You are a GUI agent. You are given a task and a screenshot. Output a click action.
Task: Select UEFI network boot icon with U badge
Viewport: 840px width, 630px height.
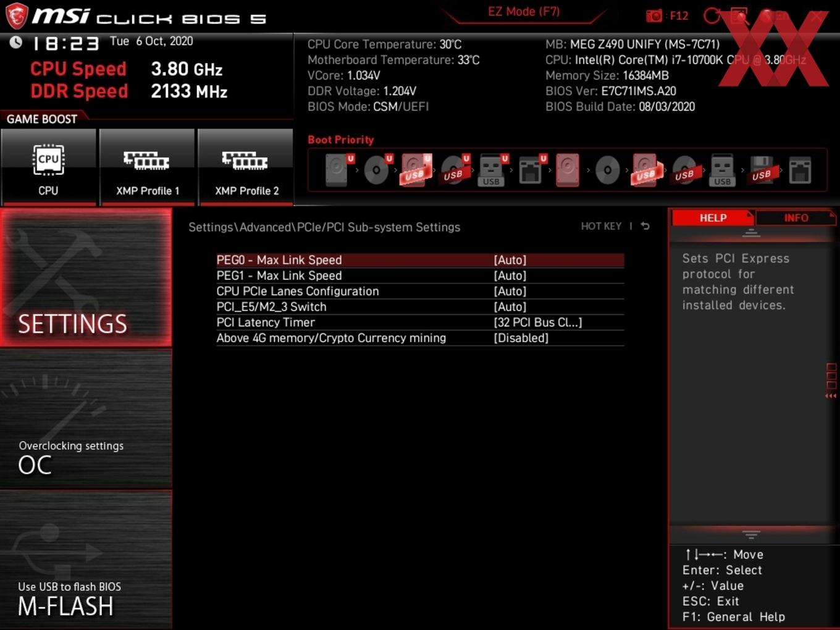point(531,169)
